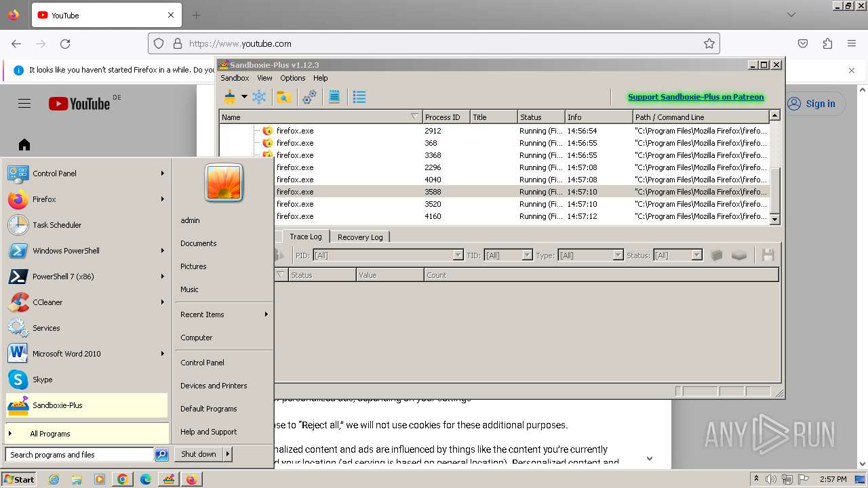Open Microsoft Edge from the taskbar
Viewport: 868px width, 488px height.
(x=145, y=479)
